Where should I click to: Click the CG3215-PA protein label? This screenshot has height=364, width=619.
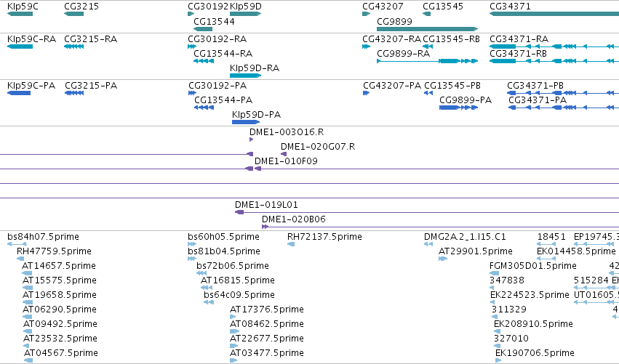[x=91, y=86]
